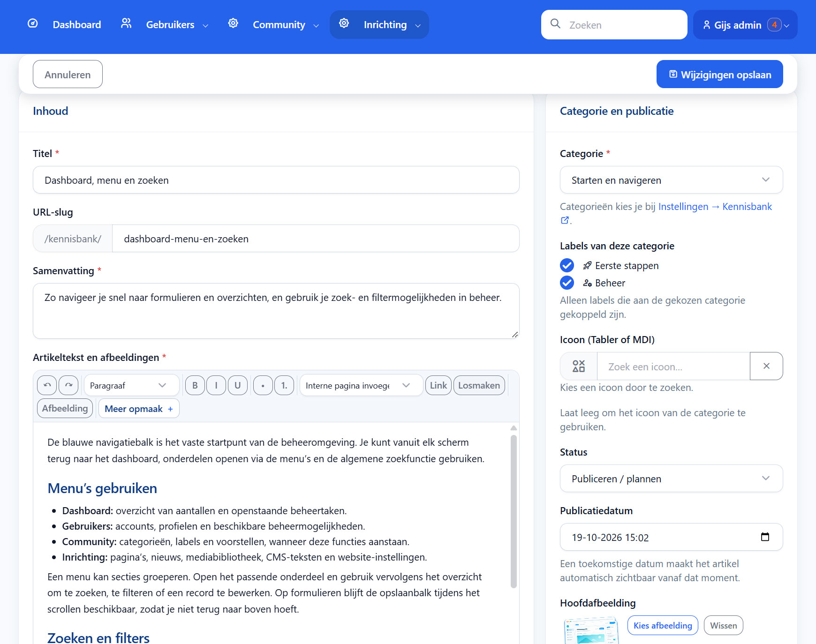Click the search magnifier icon
The width and height of the screenshot is (816, 644).
pyautogui.click(x=555, y=24)
